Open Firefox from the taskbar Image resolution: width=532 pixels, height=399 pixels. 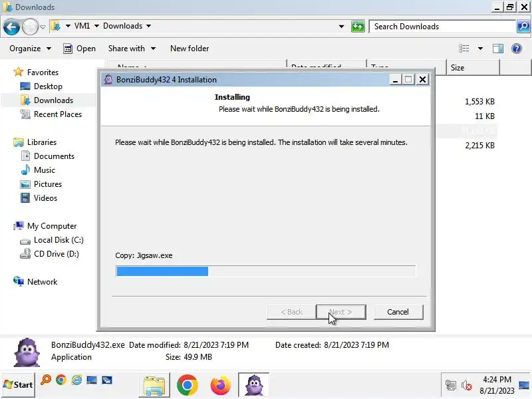click(x=221, y=385)
